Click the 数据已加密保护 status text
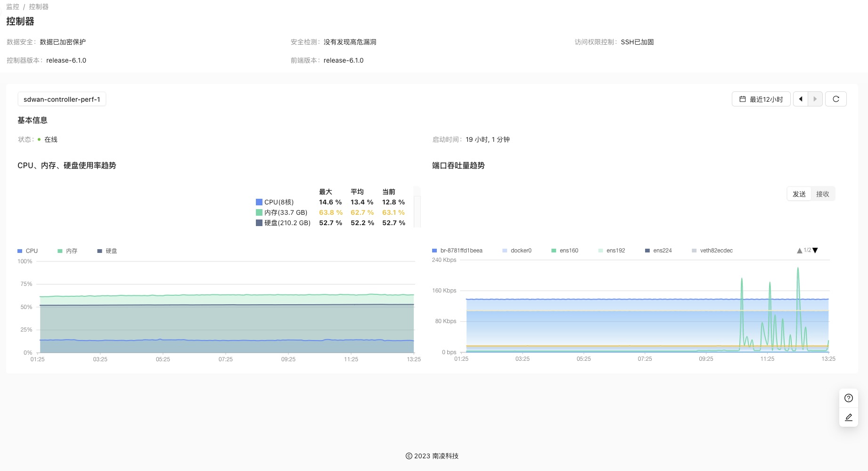The image size is (868, 471). (x=63, y=42)
